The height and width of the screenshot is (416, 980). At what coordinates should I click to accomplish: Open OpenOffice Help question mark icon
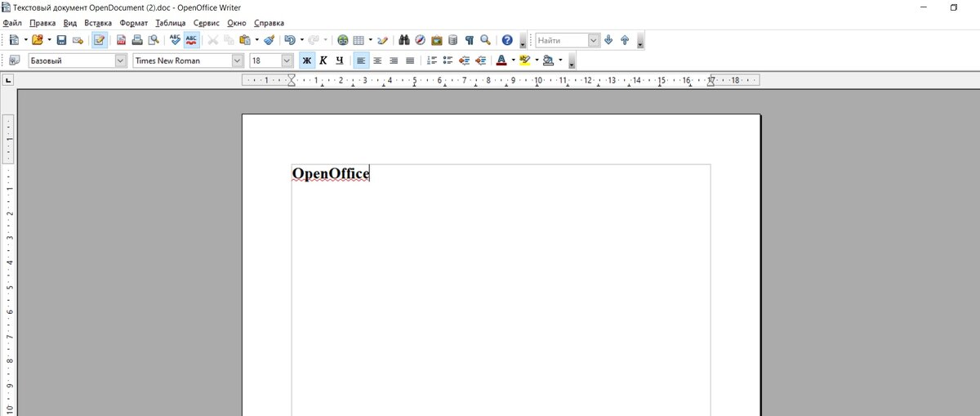507,39
